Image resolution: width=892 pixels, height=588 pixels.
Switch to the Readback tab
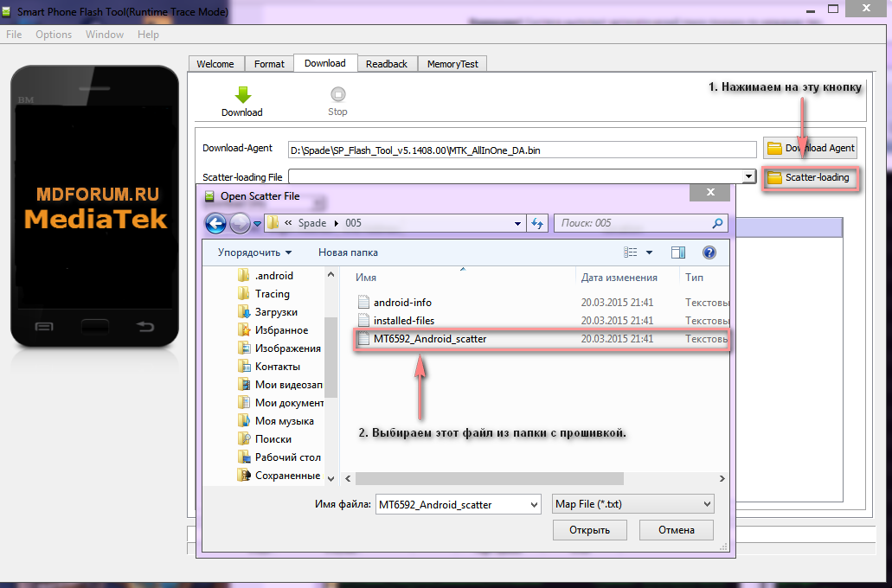387,64
